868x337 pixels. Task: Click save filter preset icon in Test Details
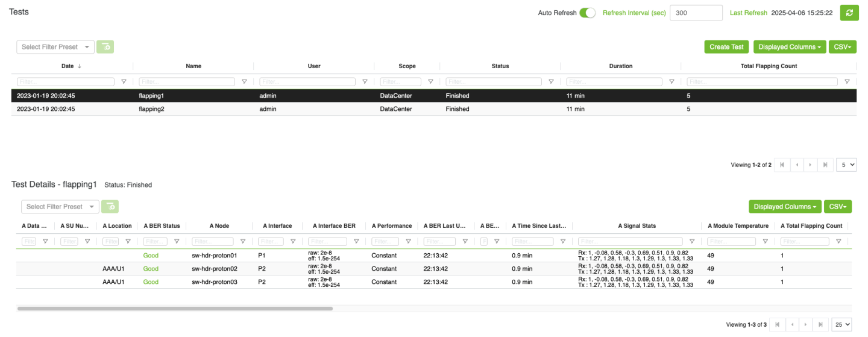(x=110, y=207)
